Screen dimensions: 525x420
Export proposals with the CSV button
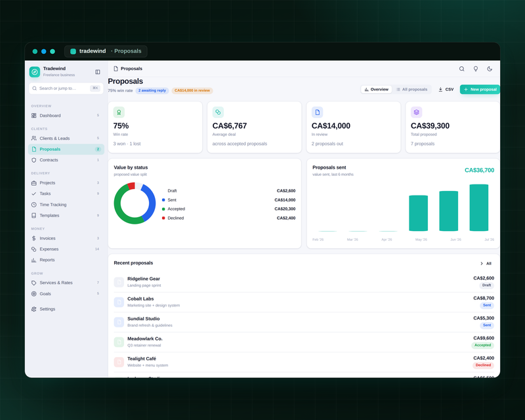(x=446, y=89)
